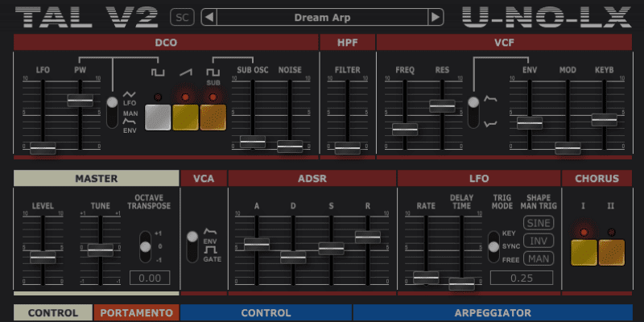
Task: Flip the OCTAVE TRANSPOSE switch
Action: click(145, 247)
